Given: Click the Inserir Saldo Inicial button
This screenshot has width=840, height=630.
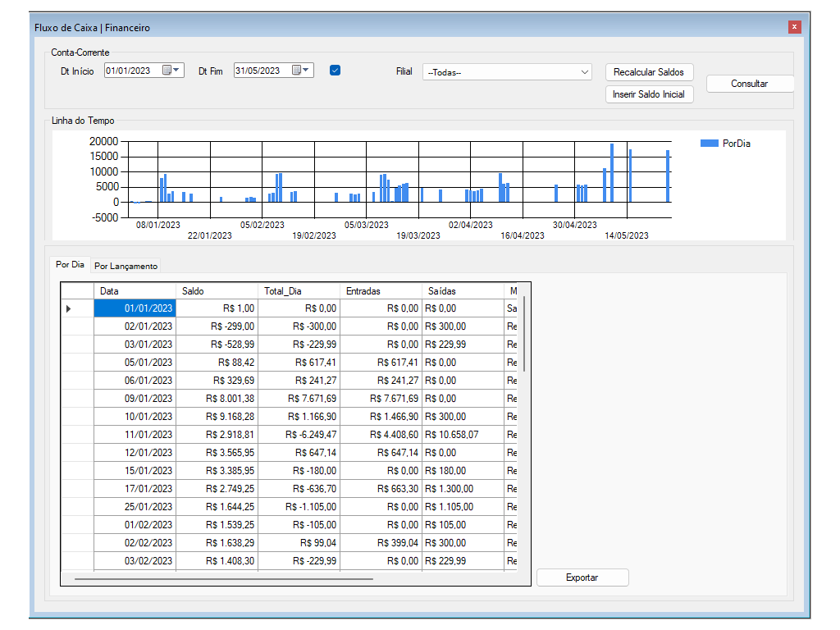Looking at the screenshot, I should pyautogui.click(x=648, y=94).
